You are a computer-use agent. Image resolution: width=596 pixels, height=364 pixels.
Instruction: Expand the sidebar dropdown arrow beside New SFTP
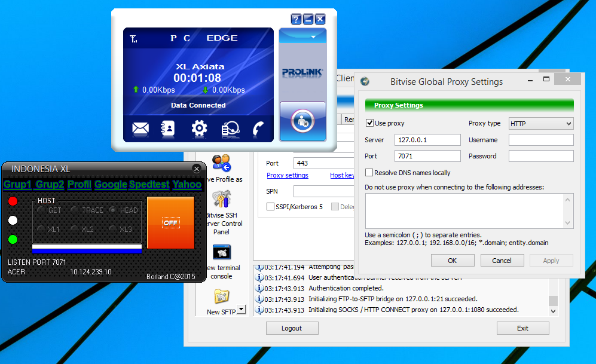242,309
